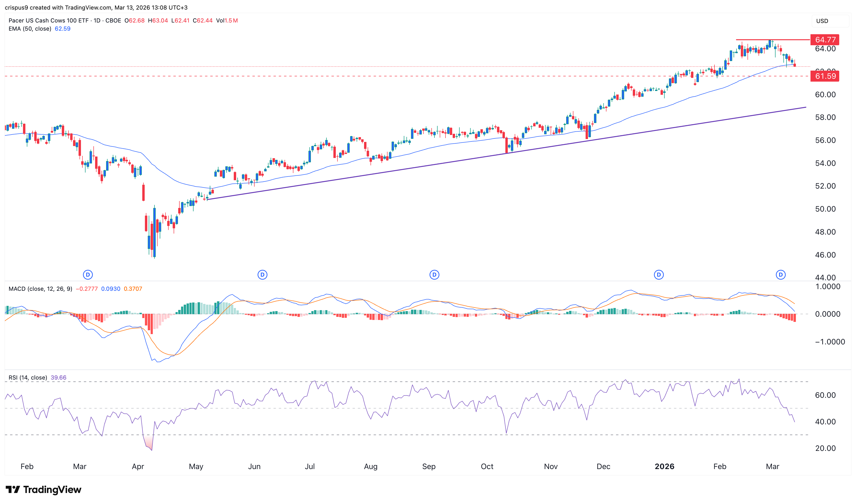Click the 1D interval in chart title
Image resolution: width=856 pixels, height=504 pixels.
pyautogui.click(x=97, y=20)
